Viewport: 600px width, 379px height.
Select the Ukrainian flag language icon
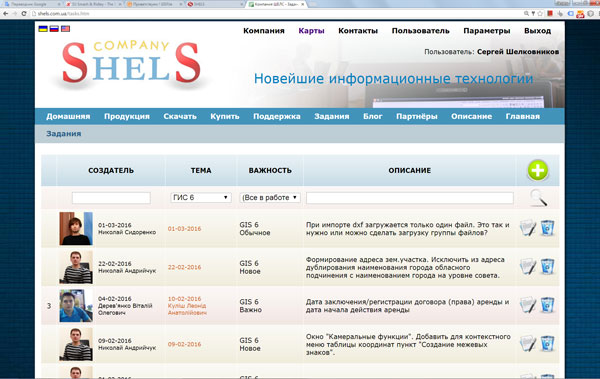[x=43, y=29]
